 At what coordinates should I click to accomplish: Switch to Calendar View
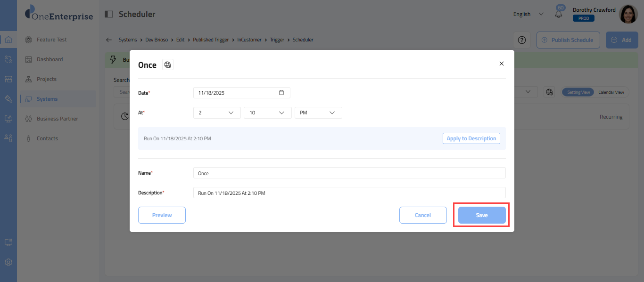click(x=611, y=92)
